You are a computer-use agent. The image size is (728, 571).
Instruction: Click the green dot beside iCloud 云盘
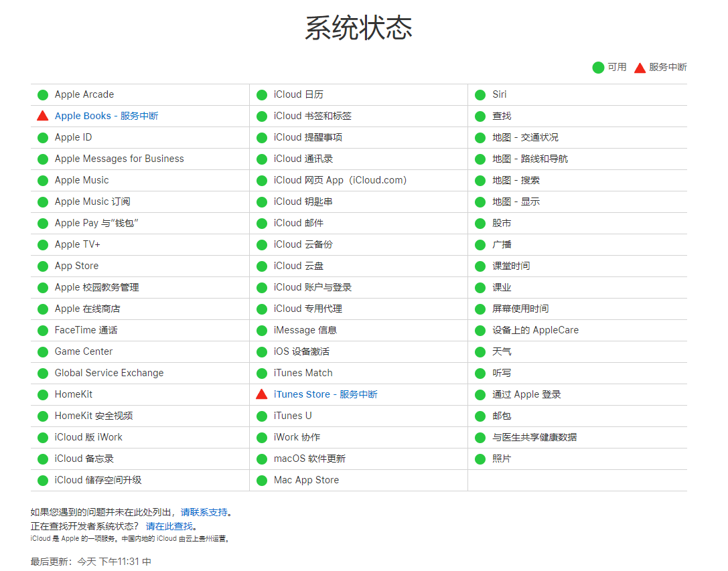[x=262, y=266]
